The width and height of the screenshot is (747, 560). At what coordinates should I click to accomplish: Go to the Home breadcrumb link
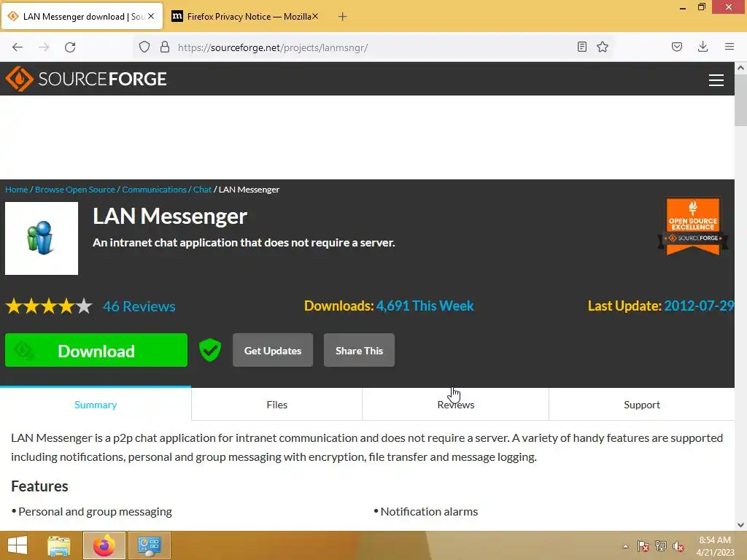tap(17, 190)
